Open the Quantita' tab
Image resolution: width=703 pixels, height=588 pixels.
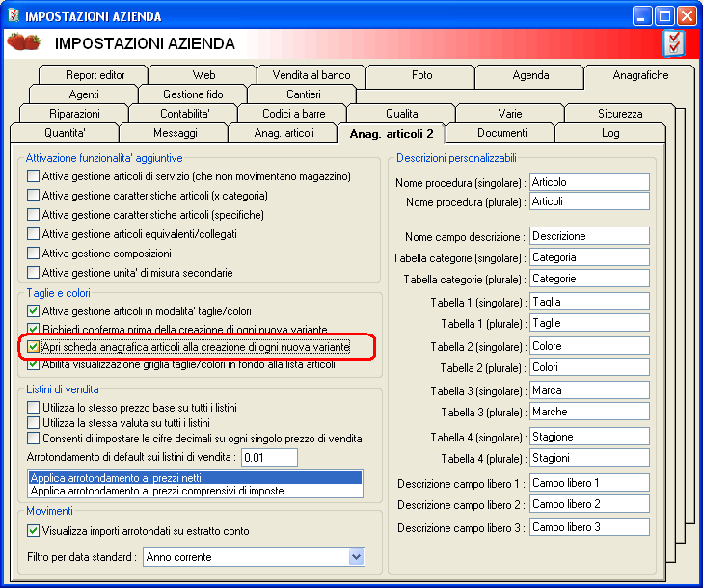(65, 133)
